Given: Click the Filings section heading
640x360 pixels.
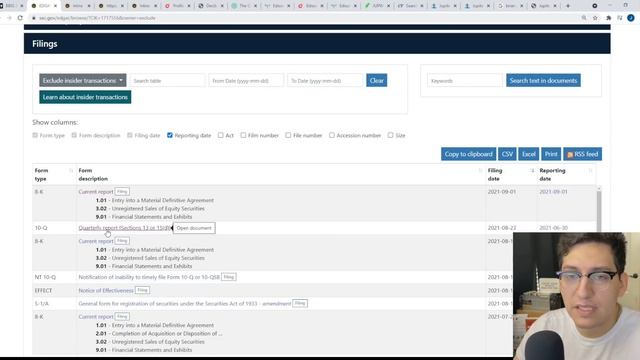Looking at the screenshot, I should (44, 44).
